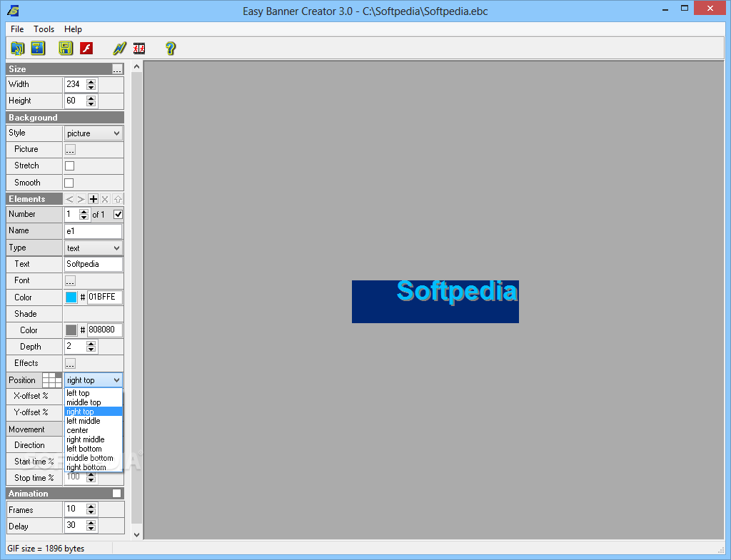Choose 'left bottom' position option
The image size is (731, 560).
(94, 449)
